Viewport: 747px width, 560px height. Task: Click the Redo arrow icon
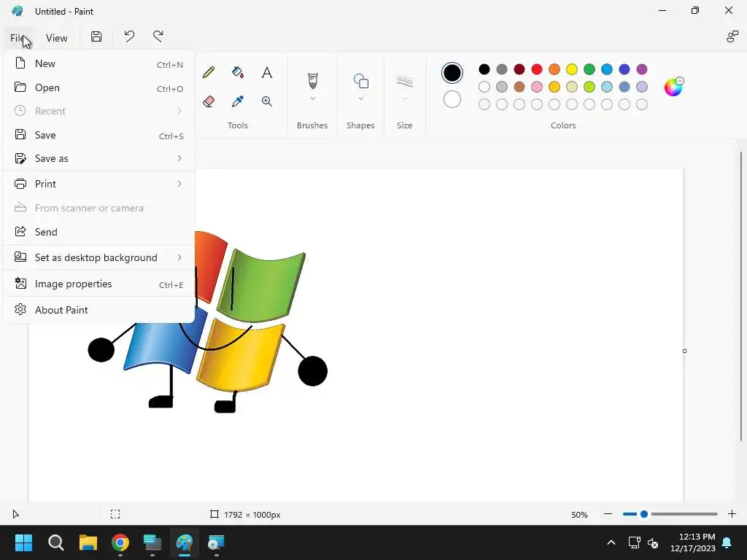point(158,36)
